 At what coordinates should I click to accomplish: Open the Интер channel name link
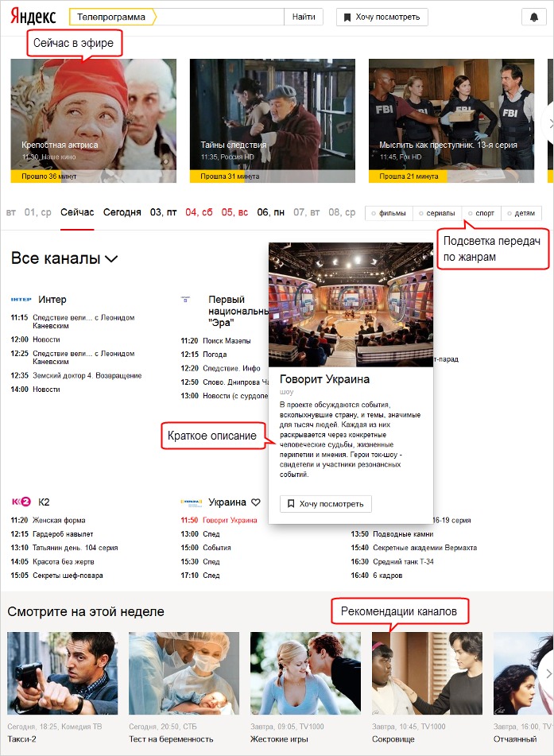coord(52,300)
